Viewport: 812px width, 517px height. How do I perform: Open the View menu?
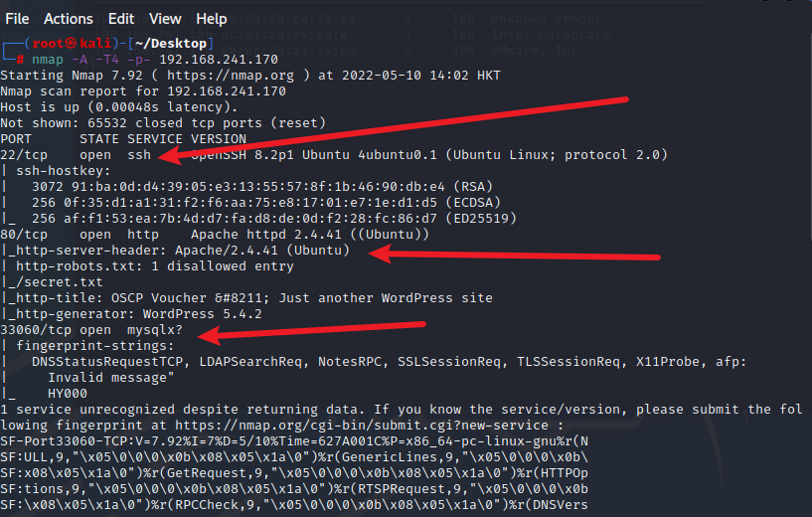(x=165, y=19)
